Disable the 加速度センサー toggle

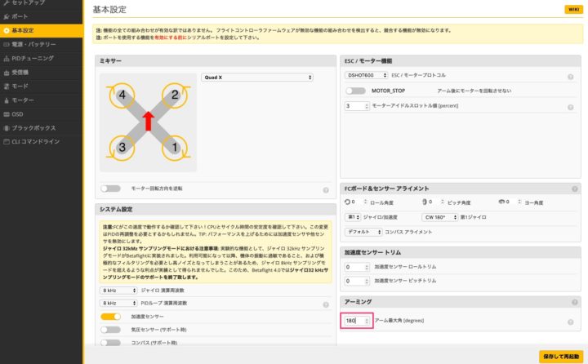tap(109, 316)
